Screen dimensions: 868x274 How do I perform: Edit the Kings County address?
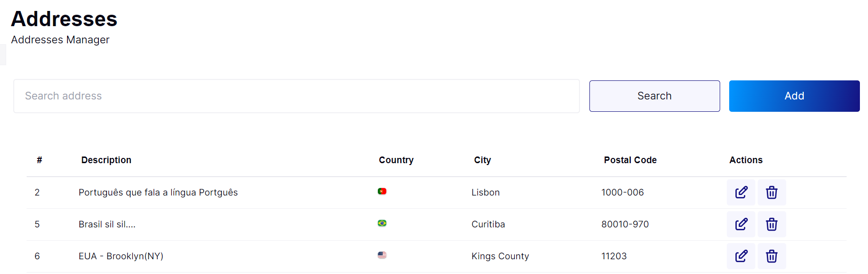pos(741,256)
